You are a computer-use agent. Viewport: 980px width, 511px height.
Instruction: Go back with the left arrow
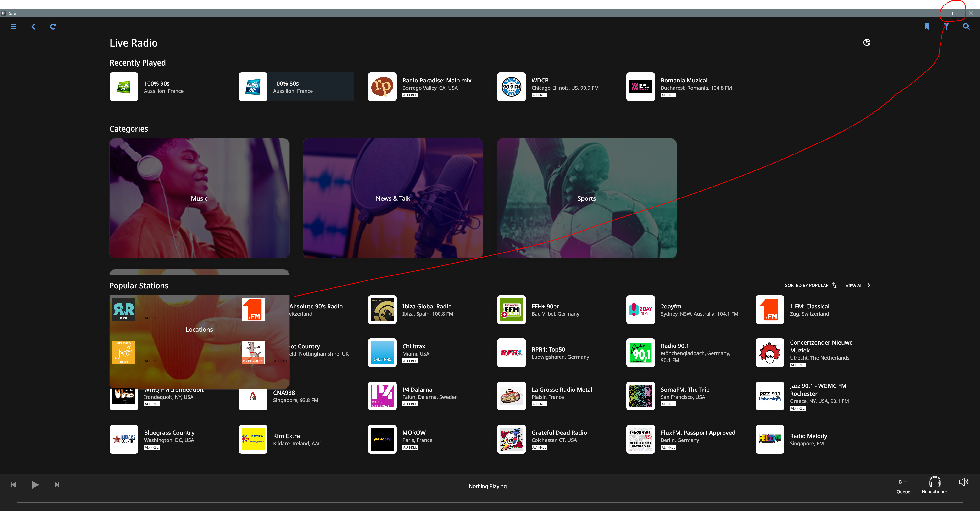point(33,27)
